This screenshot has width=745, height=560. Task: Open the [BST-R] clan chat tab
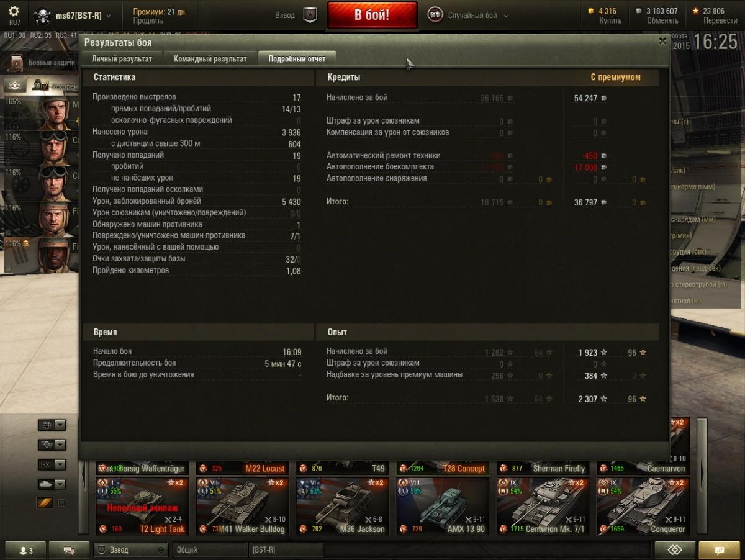(286, 550)
